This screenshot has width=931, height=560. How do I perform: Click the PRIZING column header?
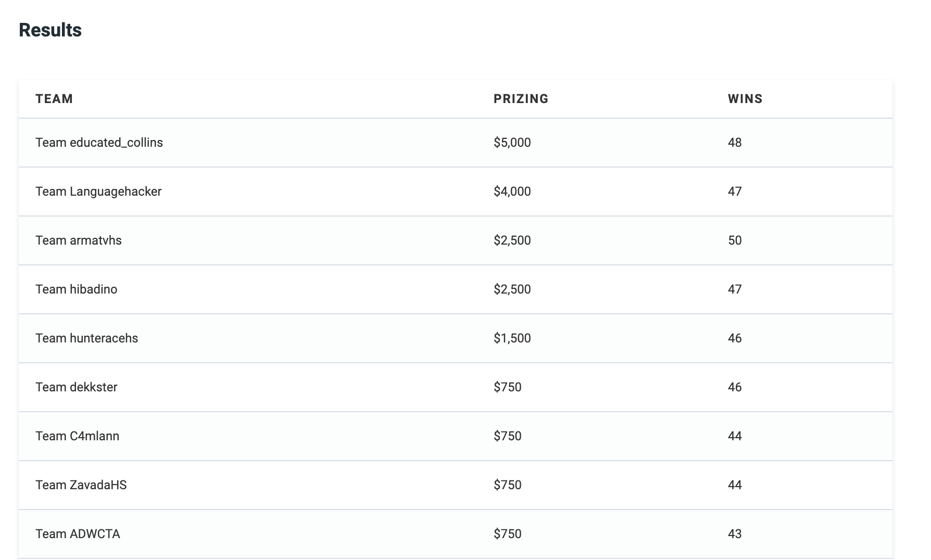pyautogui.click(x=521, y=99)
